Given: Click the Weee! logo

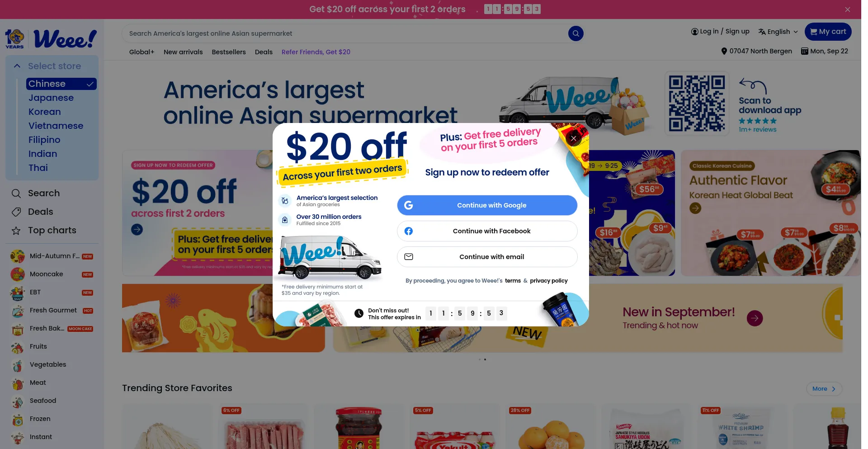Looking at the screenshot, I should 65,39.
